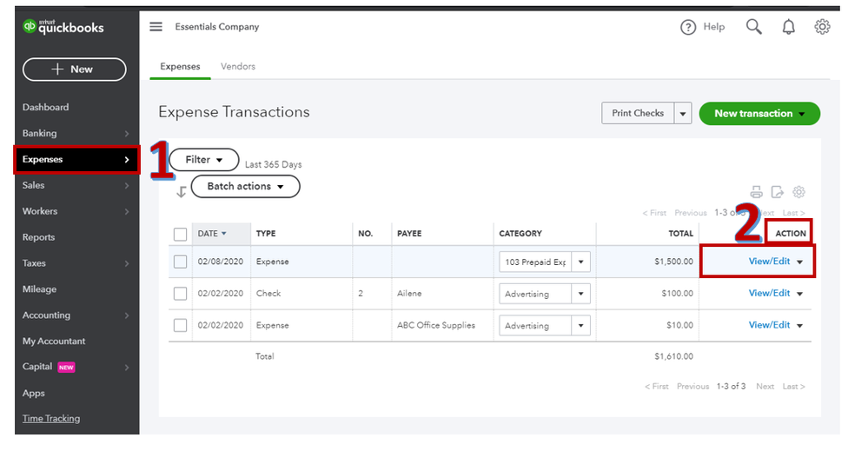Click the ABC Office Supplies payee cell

point(435,325)
